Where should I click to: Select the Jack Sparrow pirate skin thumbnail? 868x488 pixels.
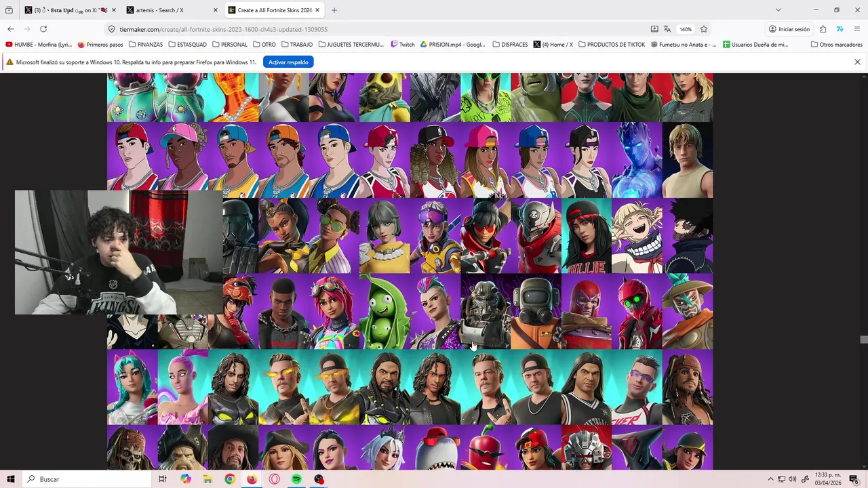(x=688, y=388)
